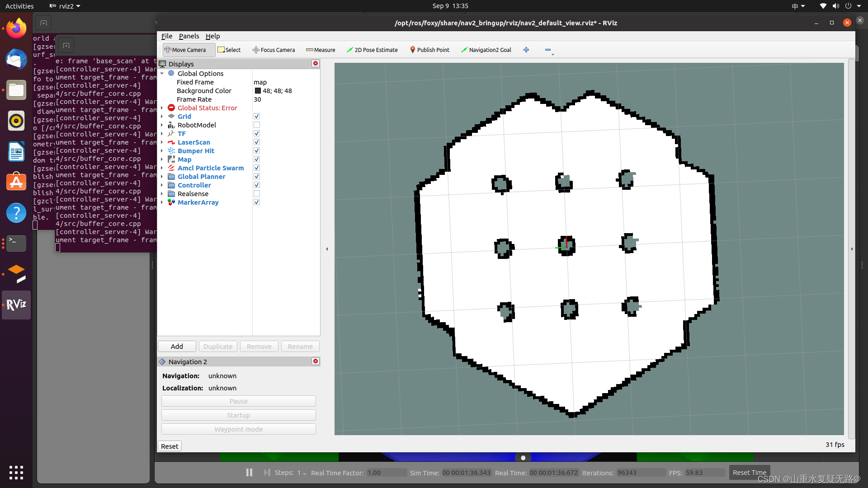Toggle visibility of RobotModel display
This screenshot has width=868, height=488.
tap(256, 125)
